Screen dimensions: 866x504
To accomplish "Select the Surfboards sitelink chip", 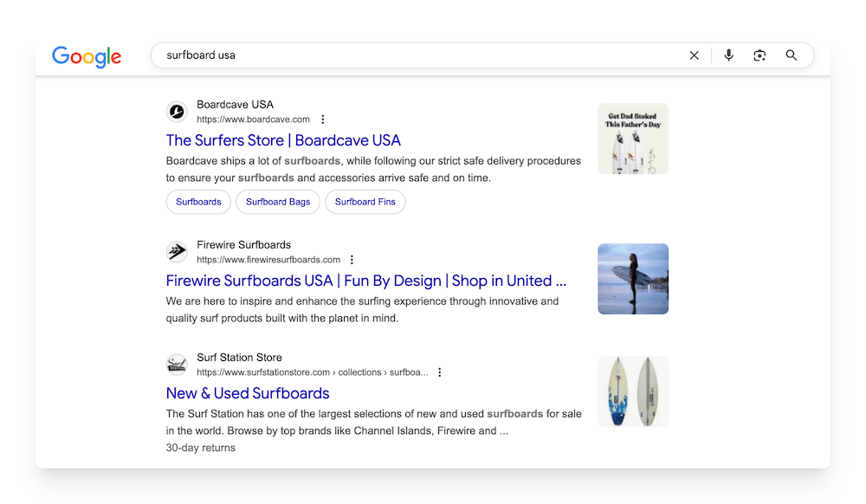I will pyautogui.click(x=198, y=202).
